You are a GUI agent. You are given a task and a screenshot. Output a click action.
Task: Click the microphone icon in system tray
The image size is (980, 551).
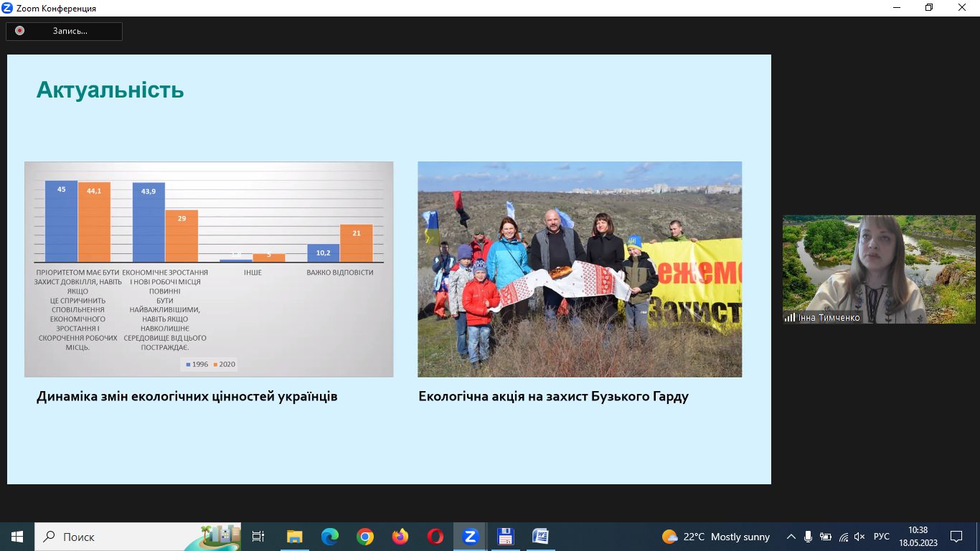point(809,536)
